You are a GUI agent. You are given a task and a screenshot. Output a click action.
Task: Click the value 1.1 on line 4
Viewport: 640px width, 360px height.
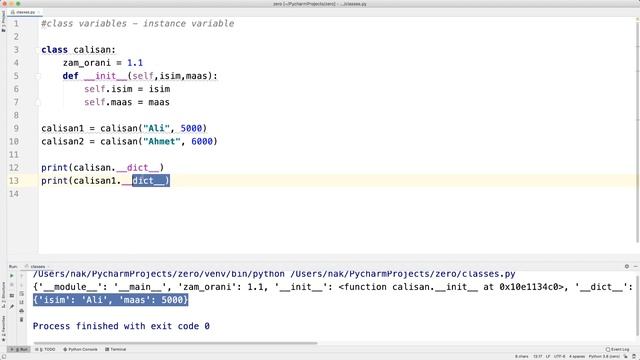[135, 63]
